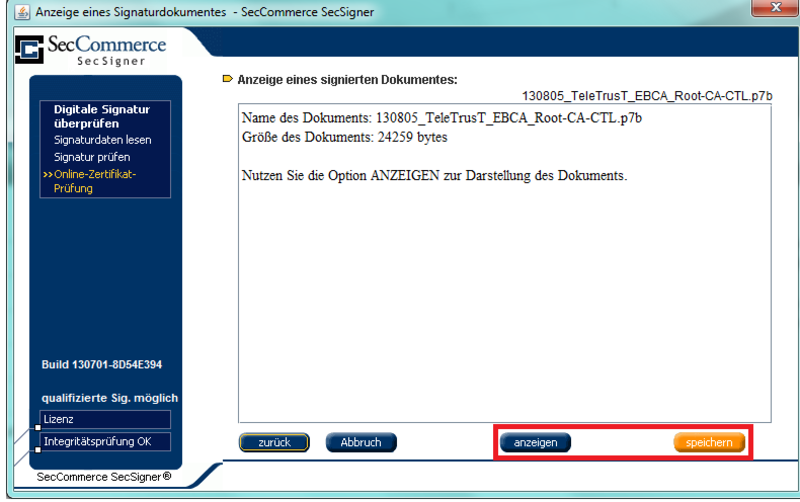Click the file name label above document pane
Screen dimensions: 800x502
[647, 96]
